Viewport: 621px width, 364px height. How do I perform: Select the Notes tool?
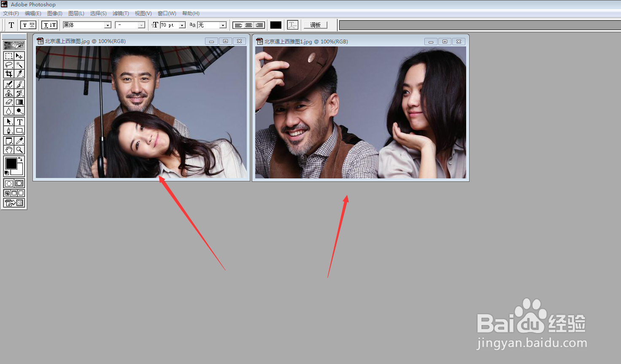[x=9, y=141]
